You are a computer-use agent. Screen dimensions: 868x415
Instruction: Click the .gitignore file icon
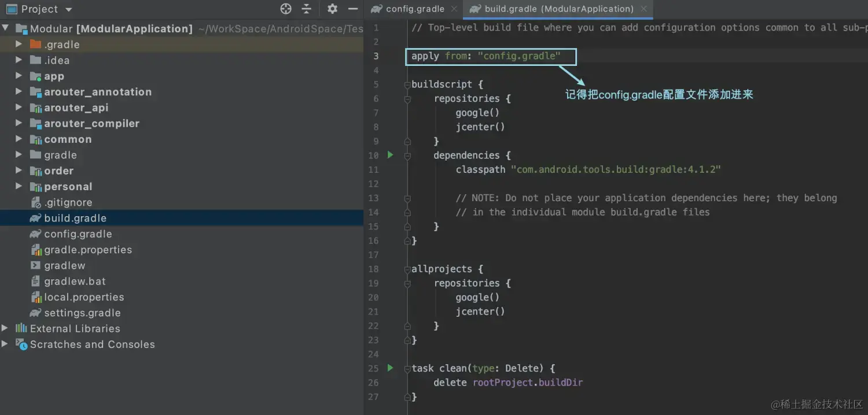35,202
